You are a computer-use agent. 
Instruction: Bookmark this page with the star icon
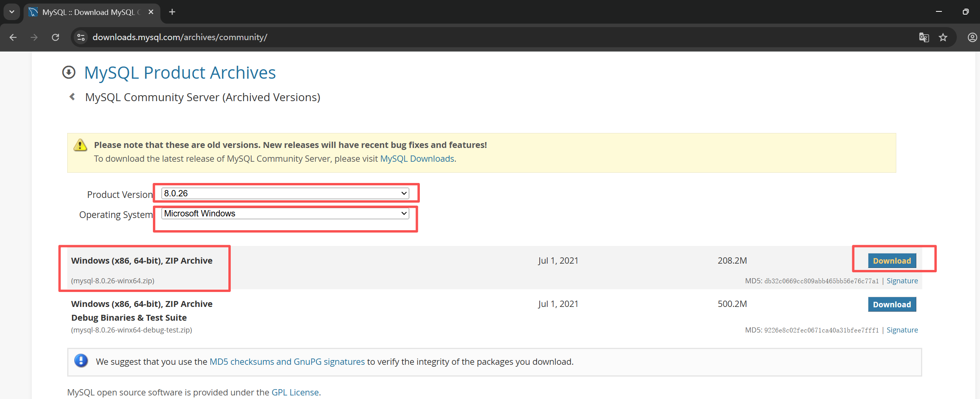pyautogui.click(x=943, y=37)
